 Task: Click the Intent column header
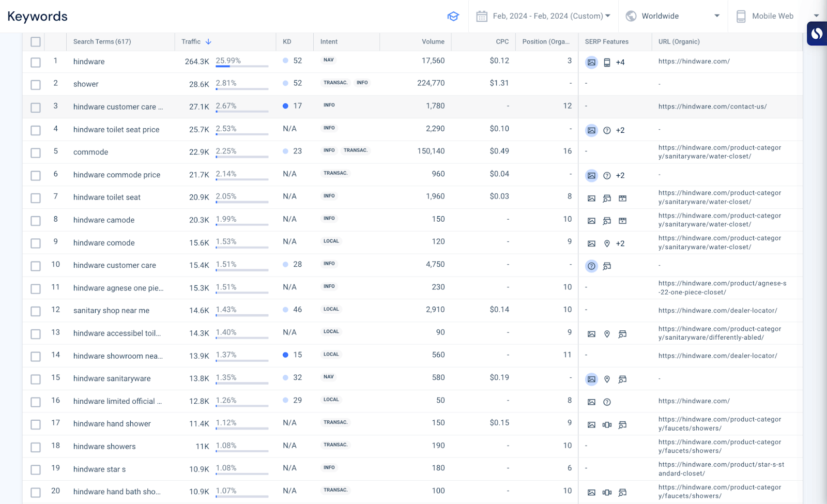(x=329, y=42)
